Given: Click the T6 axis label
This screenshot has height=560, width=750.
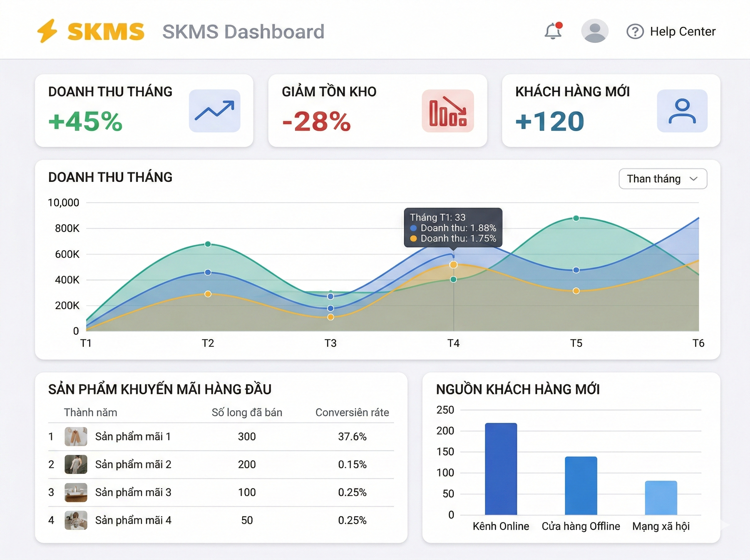Looking at the screenshot, I should [x=698, y=343].
